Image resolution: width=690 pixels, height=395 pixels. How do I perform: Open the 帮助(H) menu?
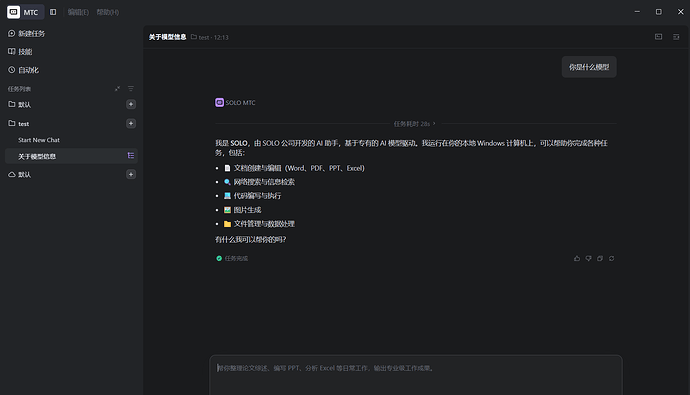(x=108, y=12)
